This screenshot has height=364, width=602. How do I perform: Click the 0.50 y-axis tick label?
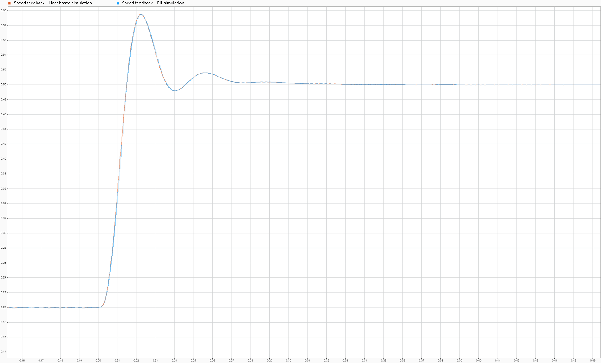click(x=3, y=85)
